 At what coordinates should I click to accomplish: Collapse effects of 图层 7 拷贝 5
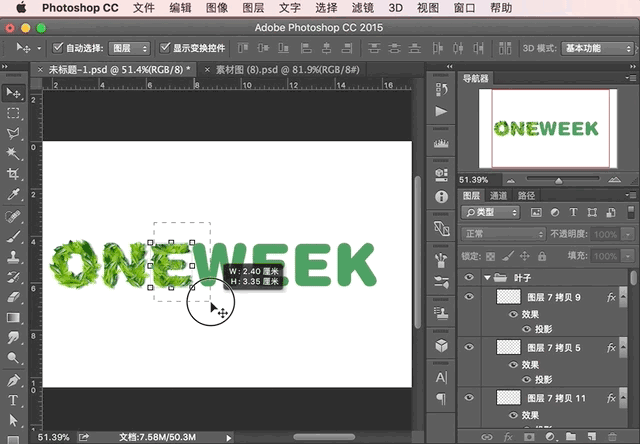(x=623, y=347)
